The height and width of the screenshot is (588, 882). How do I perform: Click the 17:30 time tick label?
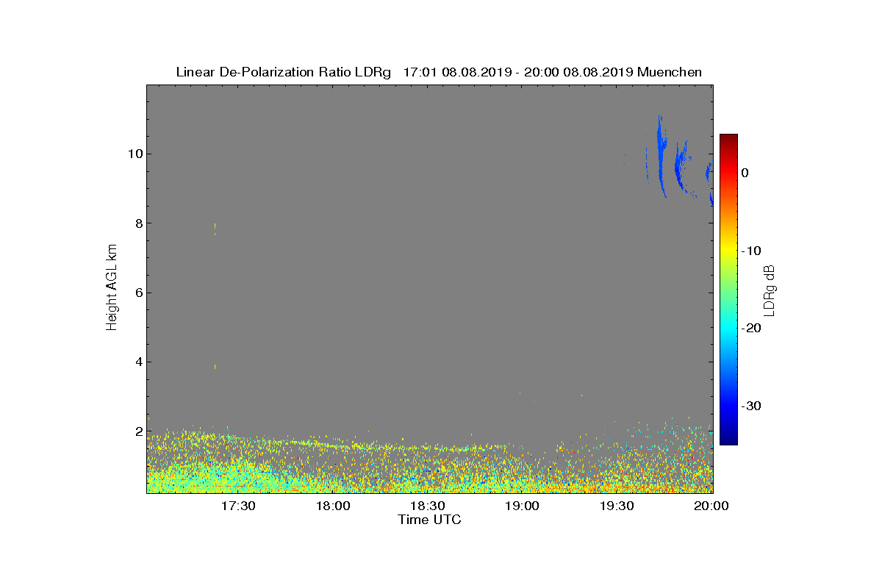click(x=239, y=506)
